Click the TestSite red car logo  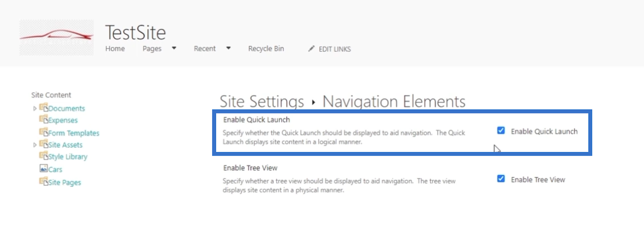(x=57, y=37)
